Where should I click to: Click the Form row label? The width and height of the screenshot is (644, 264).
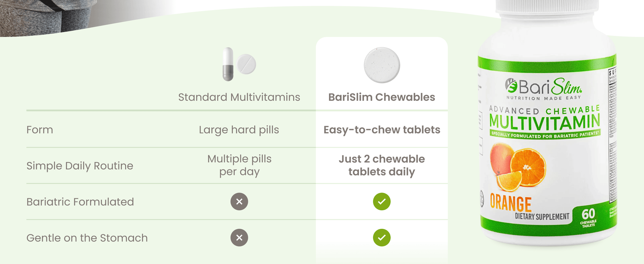tap(40, 130)
